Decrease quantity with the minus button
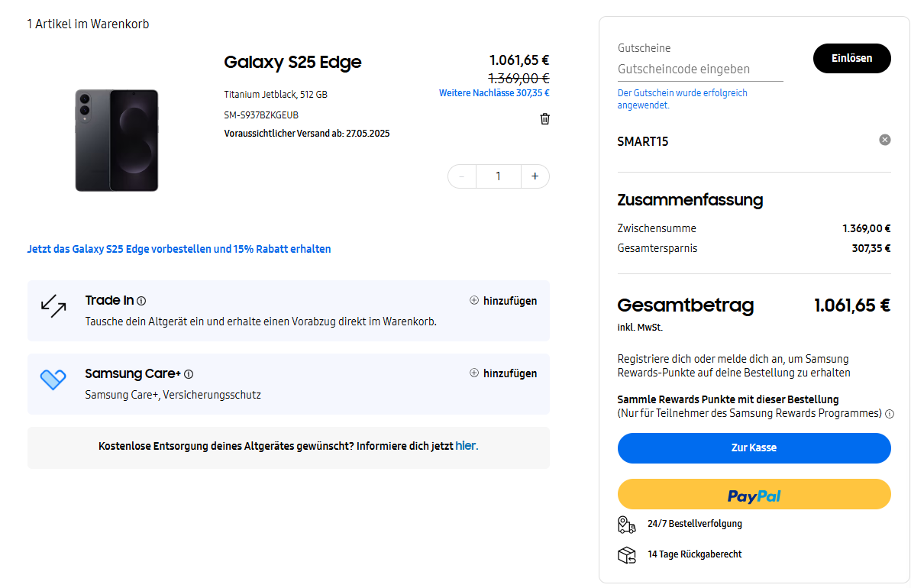 (x=462, y=176)
